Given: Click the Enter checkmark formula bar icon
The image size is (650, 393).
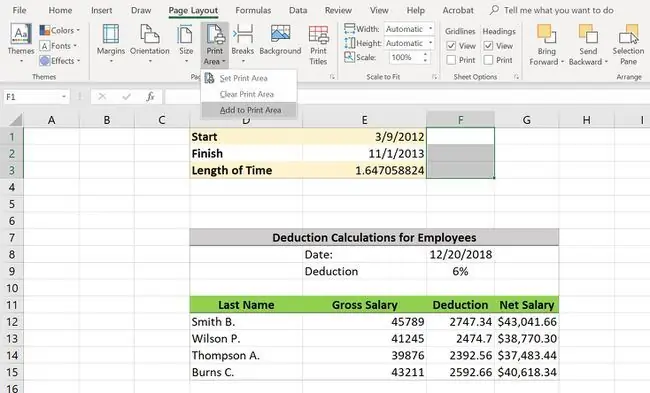Looking at the screenshot, I should click(126, 97).
